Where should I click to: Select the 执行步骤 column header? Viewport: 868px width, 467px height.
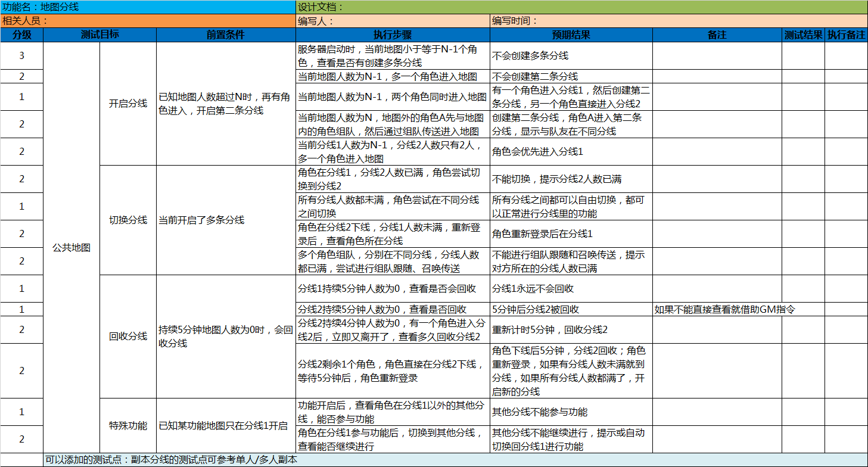(x=393, y=35)
